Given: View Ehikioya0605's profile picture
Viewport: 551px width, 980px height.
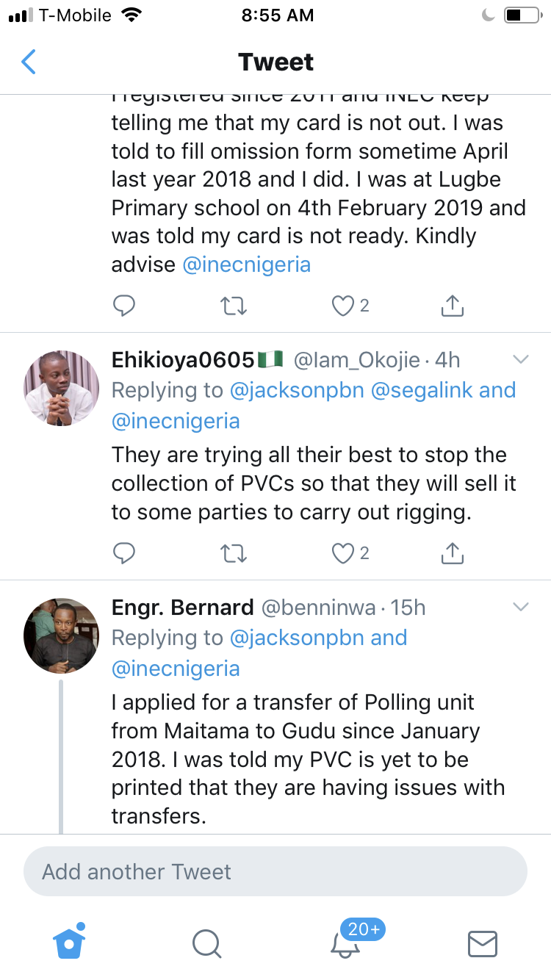Looking at the screenshot, I should pos(62,387).
